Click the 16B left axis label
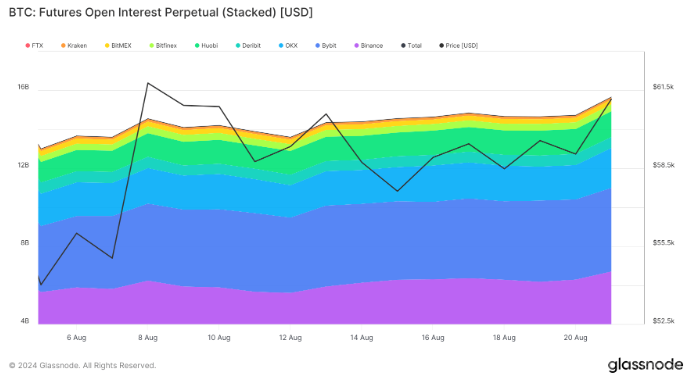This screenshot has height=377, width=695. (x=23, y=87)
